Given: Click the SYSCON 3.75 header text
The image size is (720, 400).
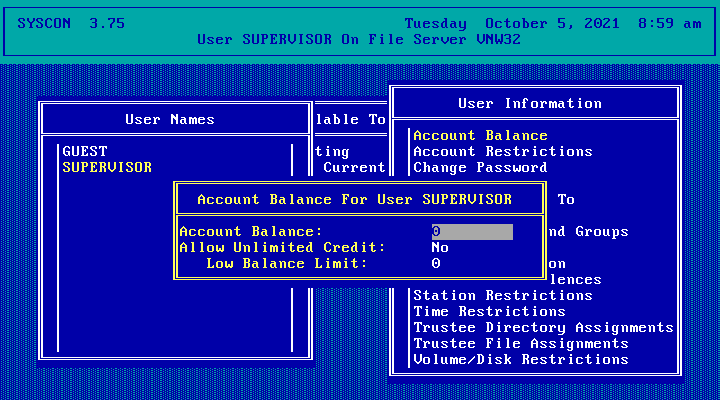Looking at the screenshot, I should coord(71,23).
